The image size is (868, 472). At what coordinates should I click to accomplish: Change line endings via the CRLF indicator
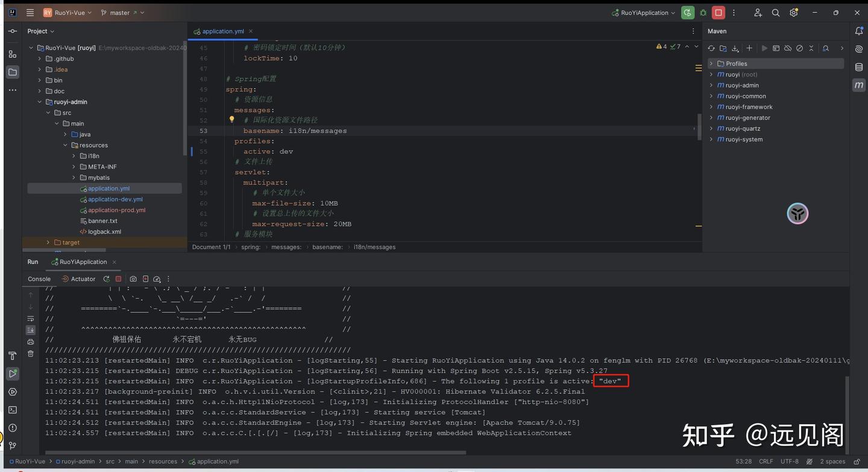[x=766, y=461]
